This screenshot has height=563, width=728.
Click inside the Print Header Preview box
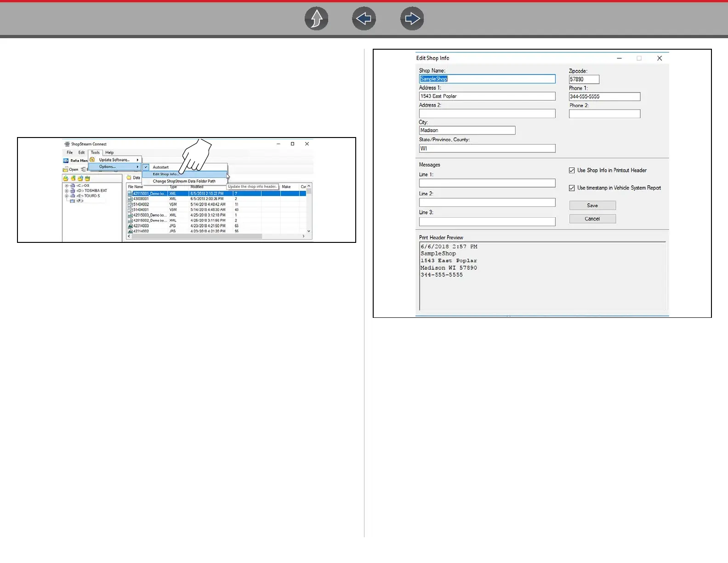coord(542,276)
